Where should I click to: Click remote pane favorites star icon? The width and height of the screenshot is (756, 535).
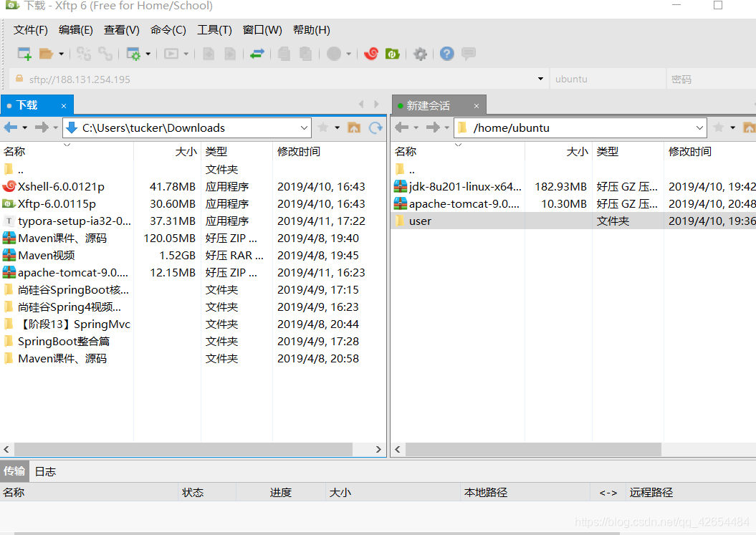coord(719,127)
